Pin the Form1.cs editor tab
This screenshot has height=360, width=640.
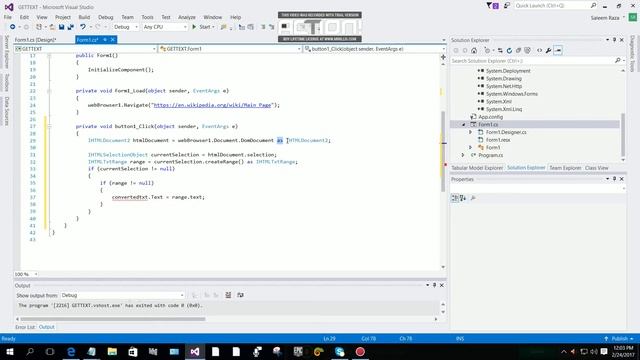click(105, 40)
